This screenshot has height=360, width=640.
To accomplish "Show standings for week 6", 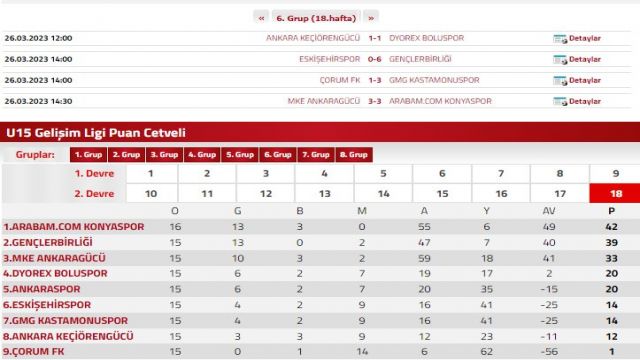I will pos(442,173).
